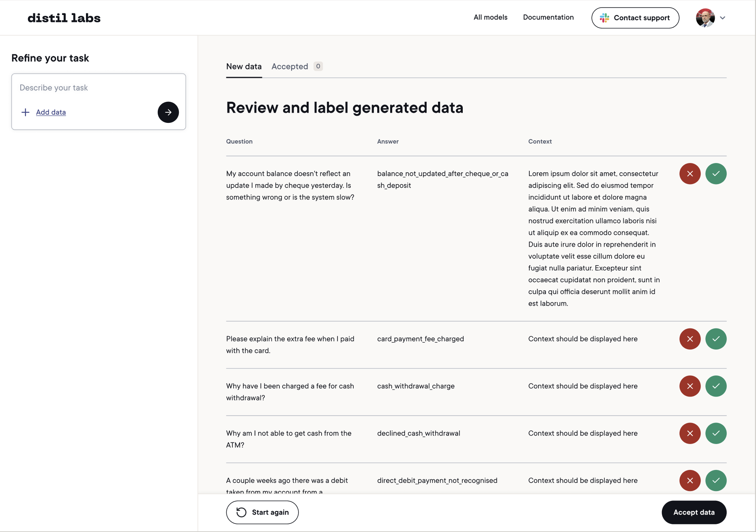This screenshot has height=532, width=756.
Task: Reject the cheque balance update question row
Action: 690,174
